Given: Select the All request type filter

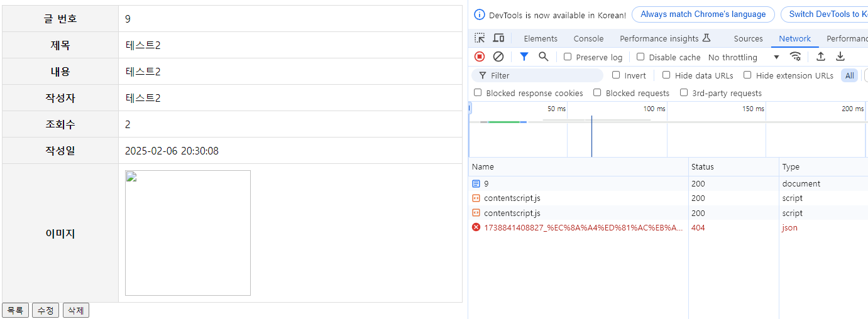Looking at the screenshot, I should tap(849, 75).
